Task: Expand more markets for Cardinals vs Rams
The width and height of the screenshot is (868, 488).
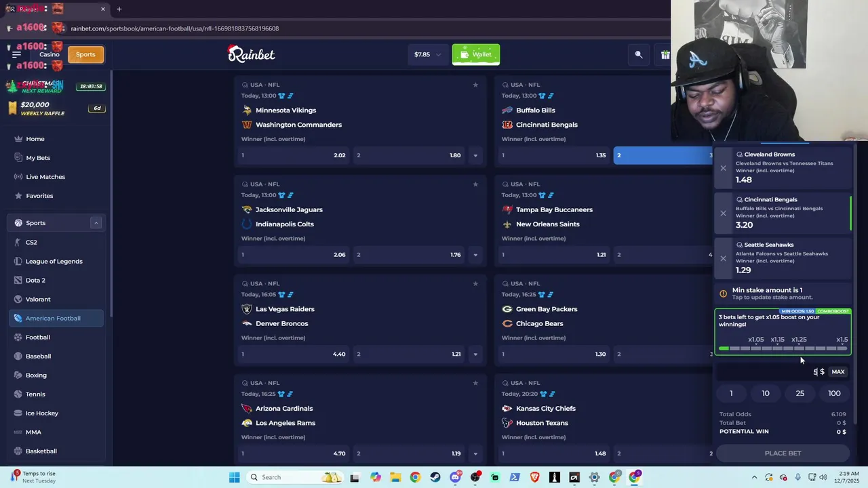Action: tap(475, 453)
